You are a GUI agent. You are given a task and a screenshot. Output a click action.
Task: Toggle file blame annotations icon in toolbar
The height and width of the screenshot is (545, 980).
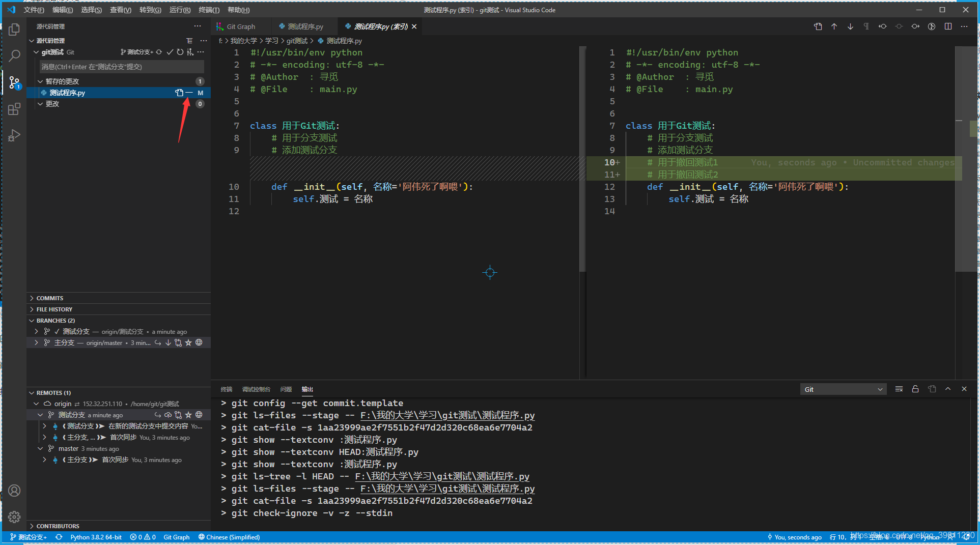point(932,26)
